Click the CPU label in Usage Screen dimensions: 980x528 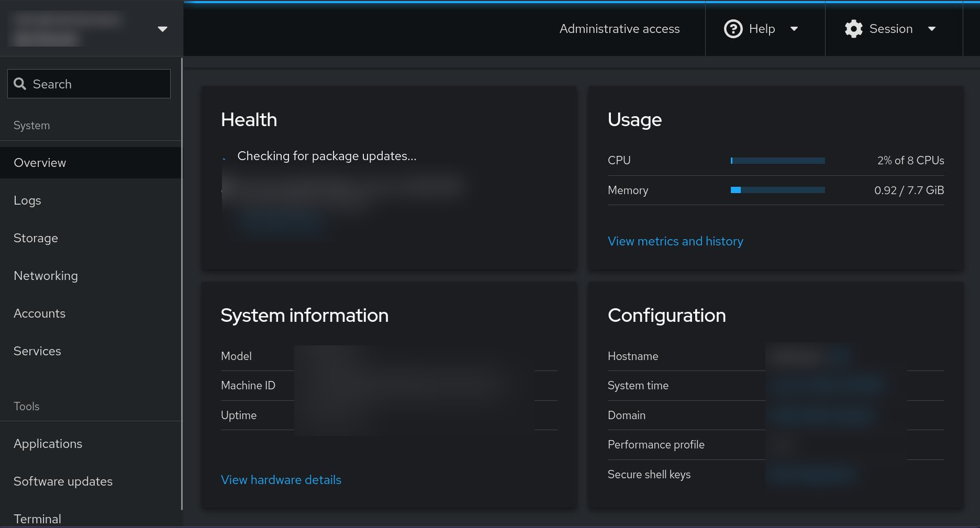[x=619, y=161]
